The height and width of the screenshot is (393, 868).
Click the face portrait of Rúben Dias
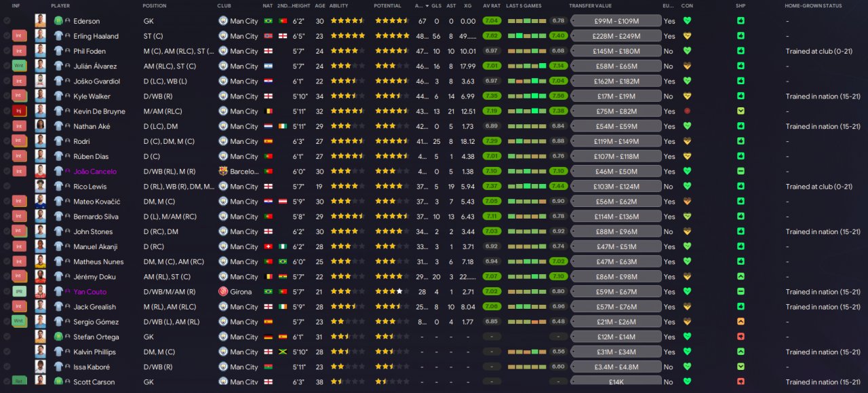[x=40, y=156]
